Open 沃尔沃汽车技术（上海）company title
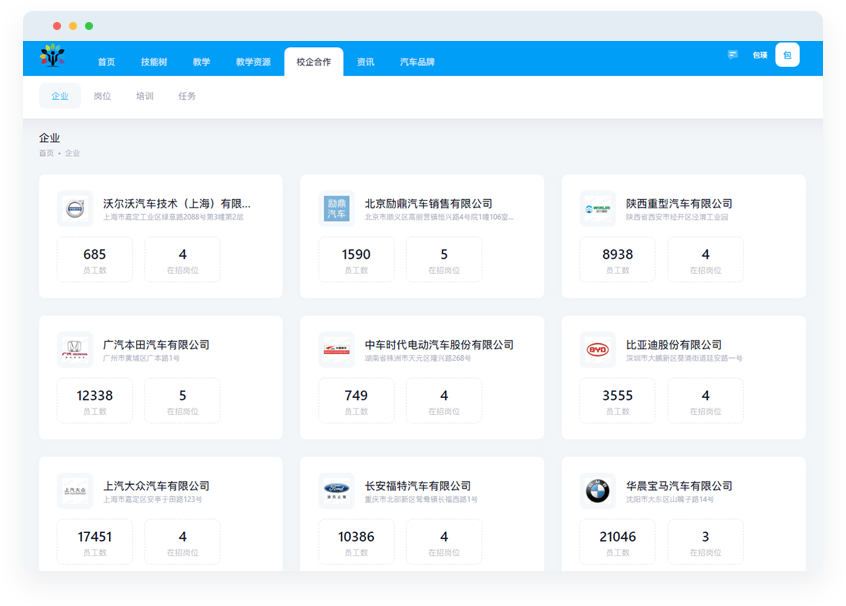 click(x=177, y=203)
